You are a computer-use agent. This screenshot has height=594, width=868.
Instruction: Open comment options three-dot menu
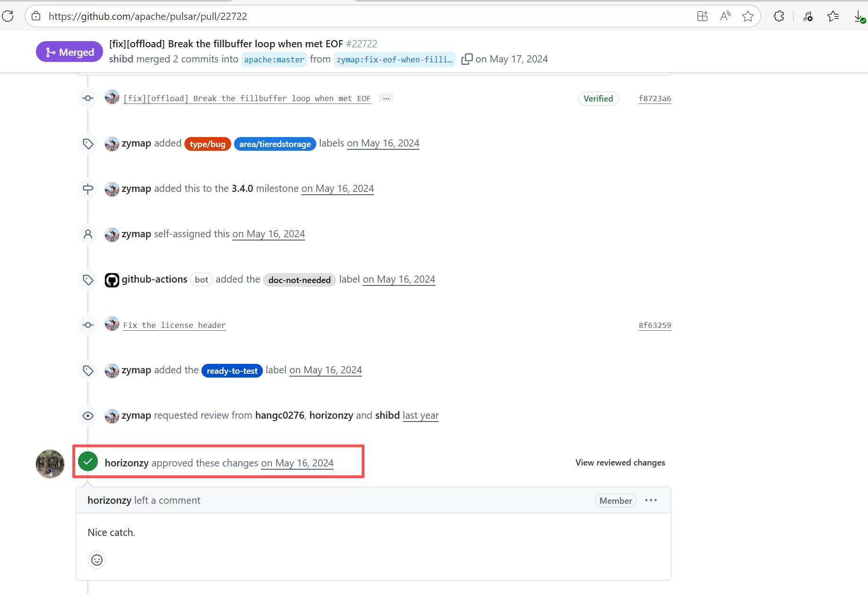coord(651,500)
